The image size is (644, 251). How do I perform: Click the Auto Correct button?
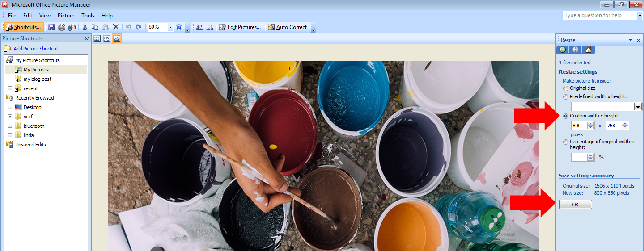pos(288,27)
